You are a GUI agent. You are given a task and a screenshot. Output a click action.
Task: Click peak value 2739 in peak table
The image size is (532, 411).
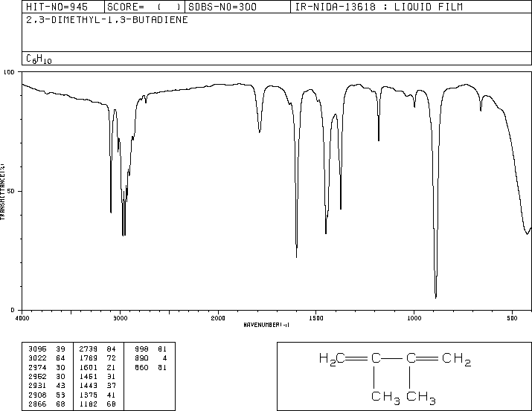pos(89,349)
